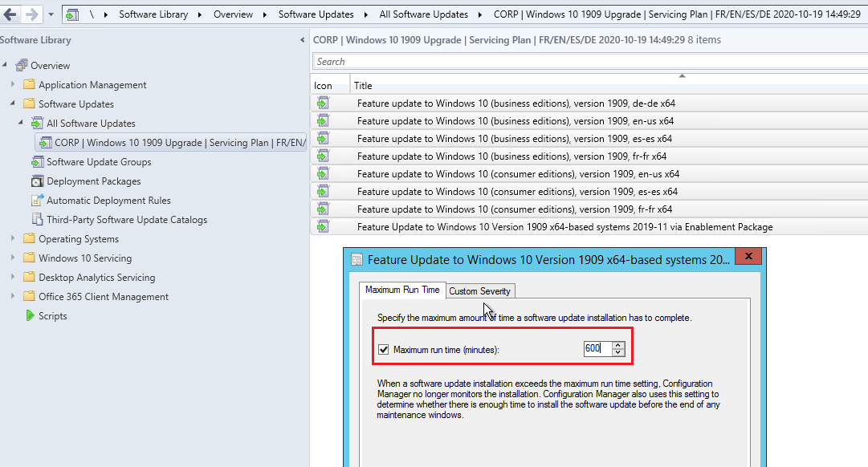Click the Application Management folder icon
This screenshot has height=467, width=868.
coord(29,85)
